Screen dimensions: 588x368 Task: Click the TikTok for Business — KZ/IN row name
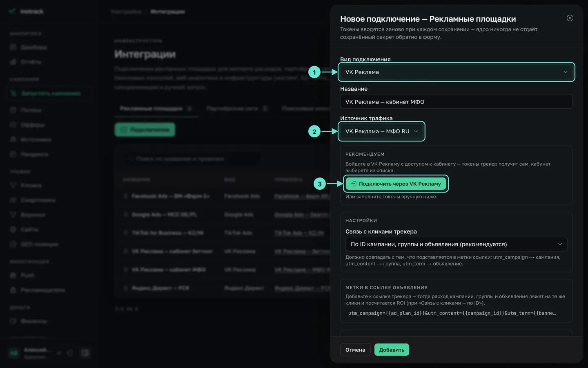tap(167, 233)
